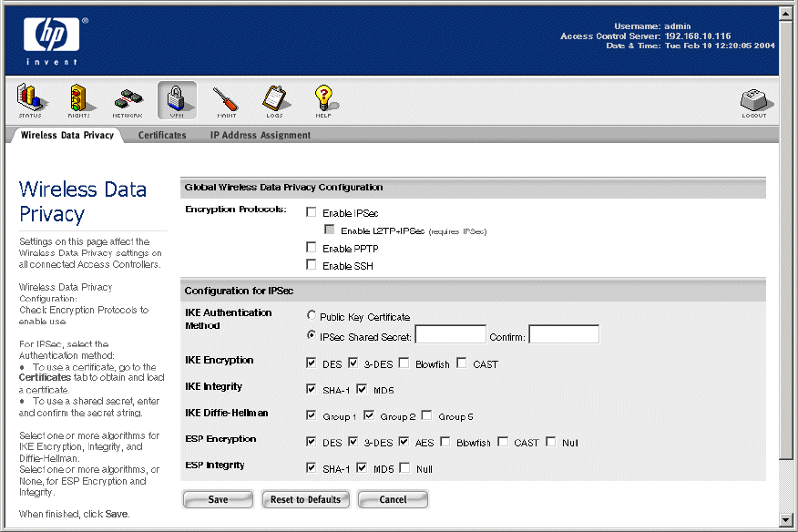Check CAST under ESP Encryption

503,442
